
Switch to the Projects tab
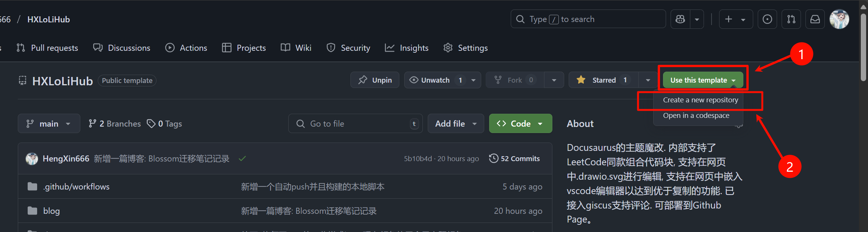click(244, 48)
